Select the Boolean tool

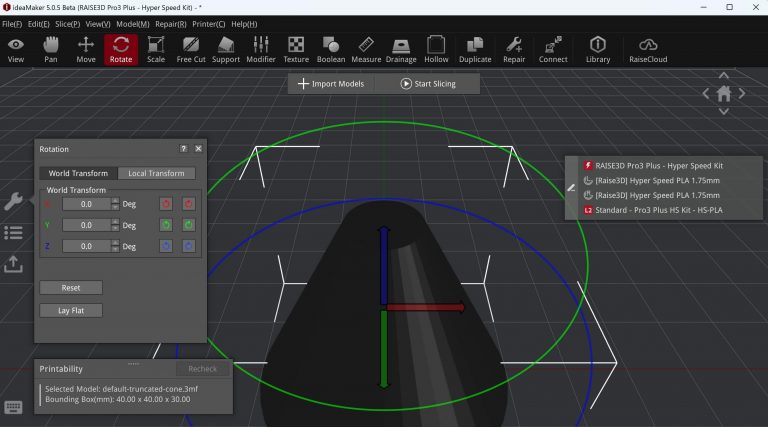(331, 49)
